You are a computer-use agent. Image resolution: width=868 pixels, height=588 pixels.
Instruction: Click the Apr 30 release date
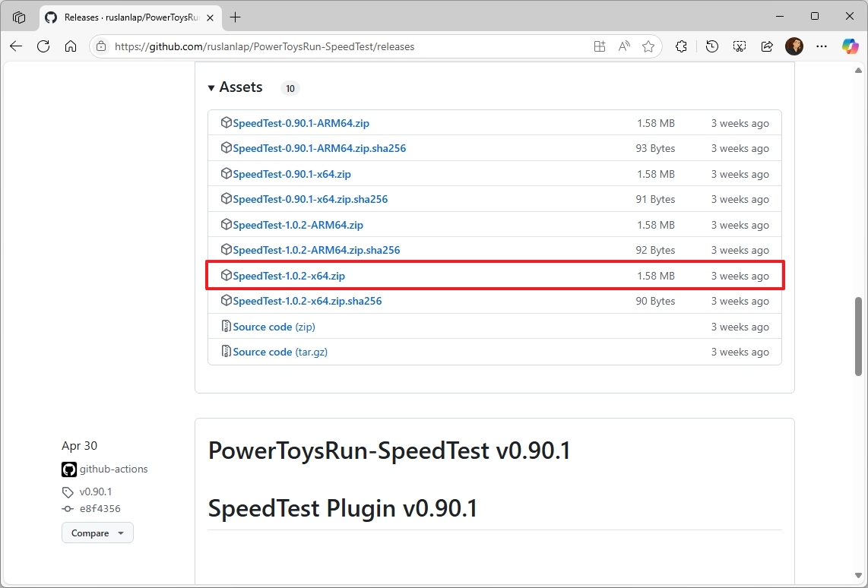pos(79,446)
